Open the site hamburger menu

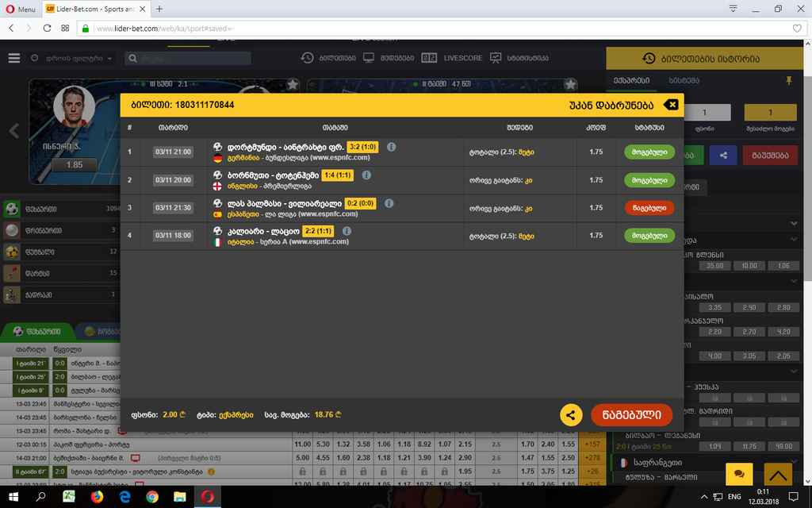coord(14,58)
